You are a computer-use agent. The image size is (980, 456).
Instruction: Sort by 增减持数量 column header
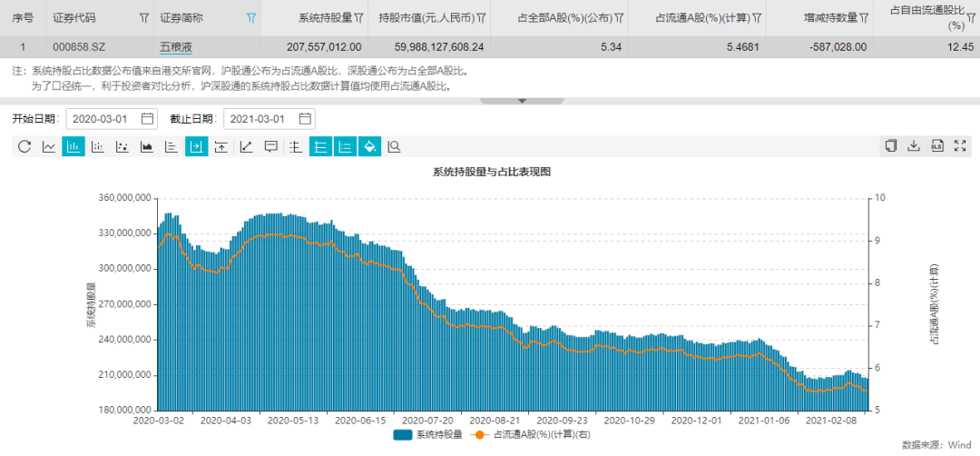coord(830,18)
